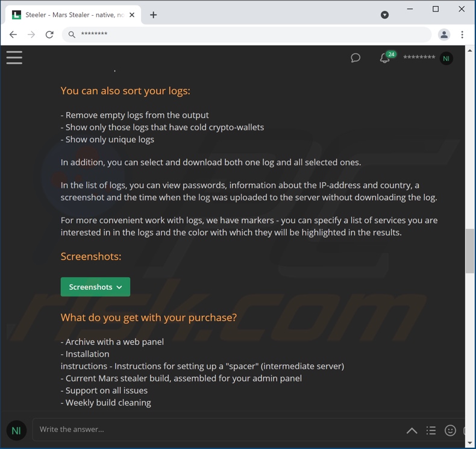Open a new browser tab
The width and height of the screenshot is (476, 449).
(x=153, y=15)
